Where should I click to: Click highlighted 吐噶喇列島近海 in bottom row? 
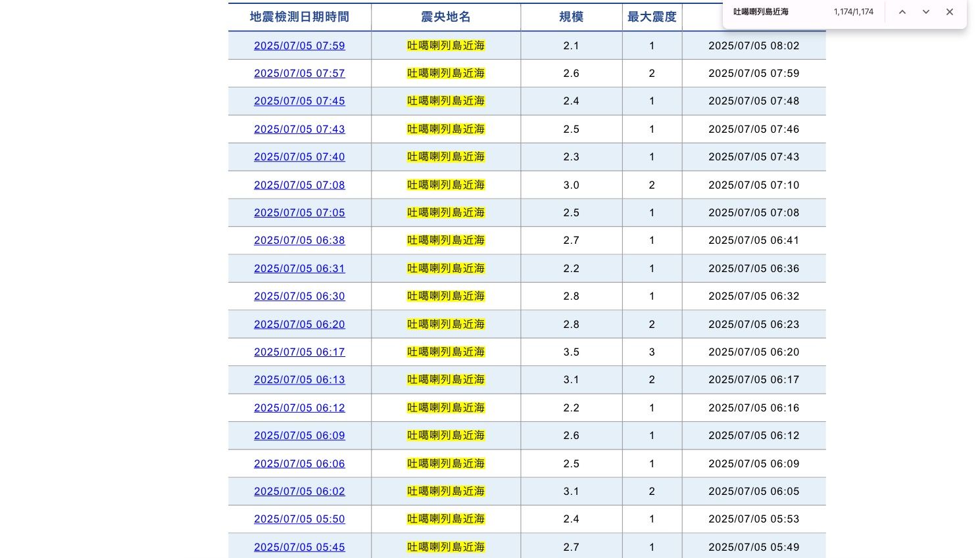click(446, 547)
